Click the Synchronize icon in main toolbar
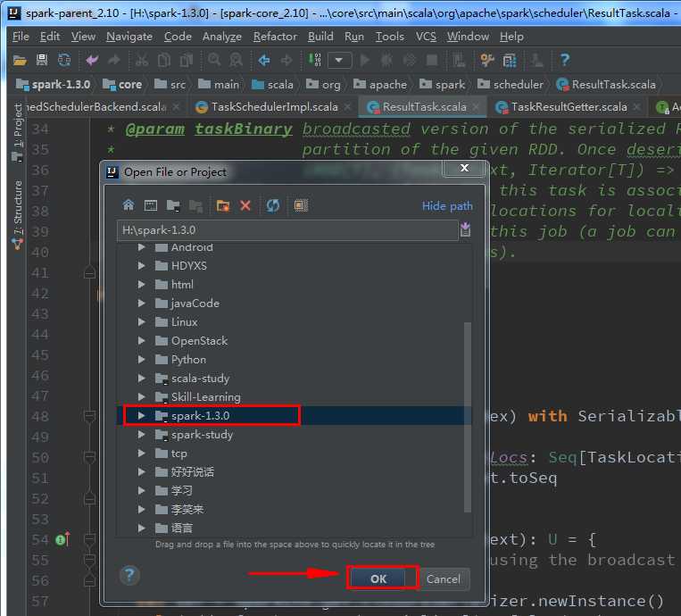Image resolution: width=681 pixels, height=616 pixels. [64, 60]
